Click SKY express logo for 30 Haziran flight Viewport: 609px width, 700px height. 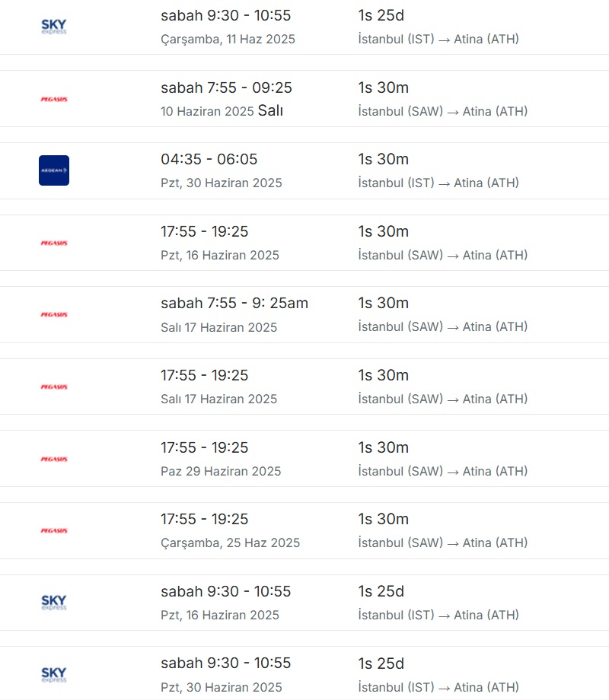53,675
